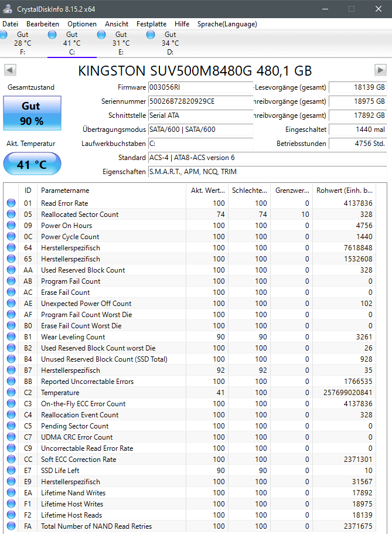Switch to drive E: tab at 31 °C

(121, 43)
